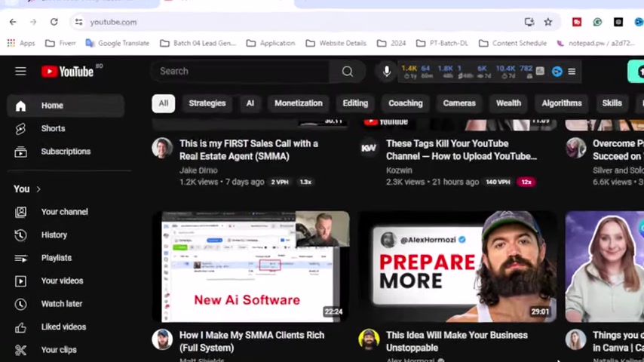Open extension stats menu lines icon
644x362 pixels.
point(572,72)
